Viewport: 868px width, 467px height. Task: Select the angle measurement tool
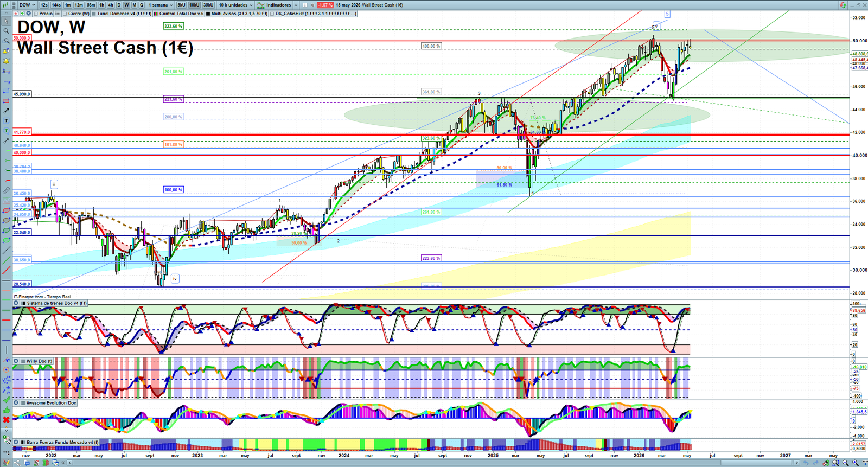[x=6, y=360]
